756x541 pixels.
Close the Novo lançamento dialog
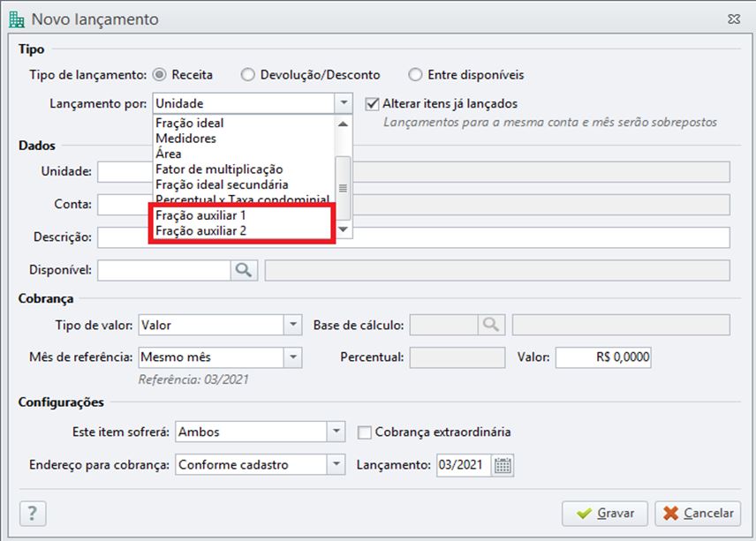click(734, 19)
